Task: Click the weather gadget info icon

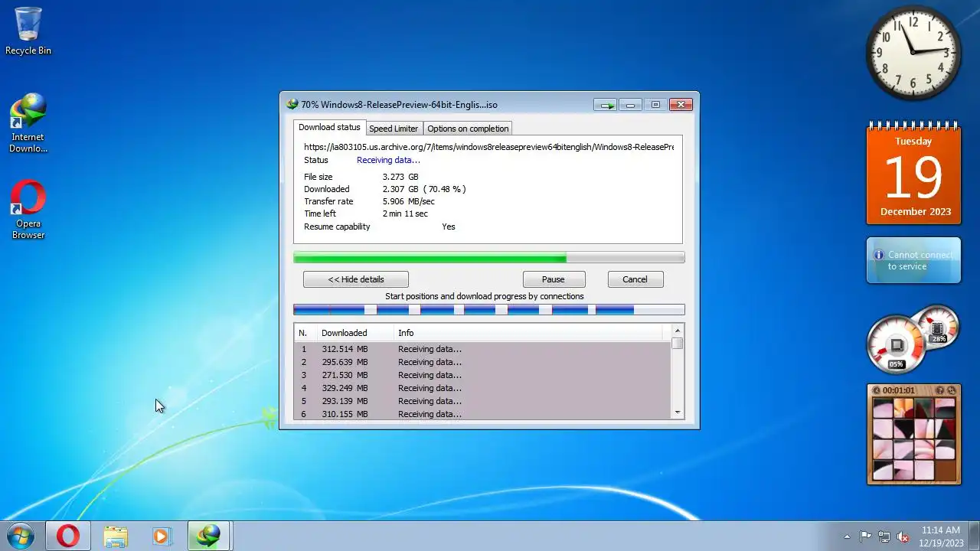Action: tap(878, 255)
